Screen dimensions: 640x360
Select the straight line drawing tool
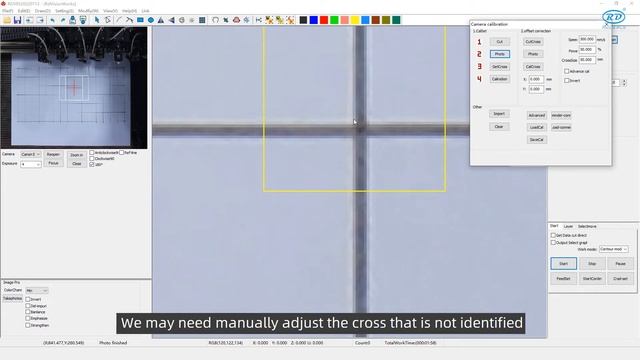coord(119,20)
